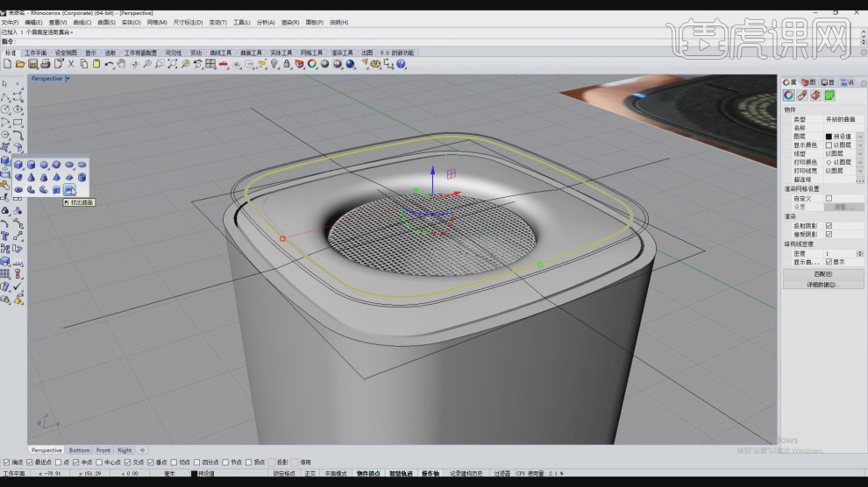Toggle the 交点 osnap checkbox

[128, 462]
